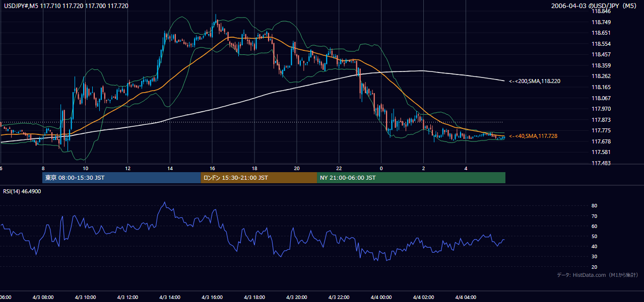Click price axis value 118.554
Viewport: 644px width, 302px height.
602,44
